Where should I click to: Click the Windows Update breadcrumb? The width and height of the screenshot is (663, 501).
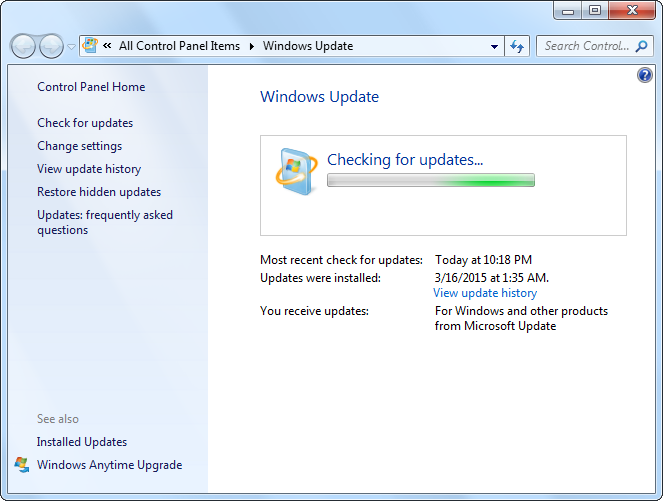point(308,46)
